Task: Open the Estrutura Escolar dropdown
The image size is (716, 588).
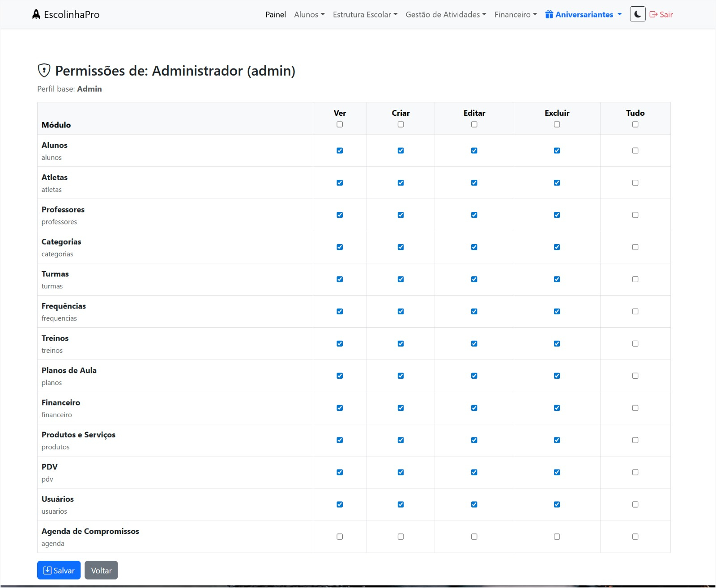Action: tap(365, 14)
